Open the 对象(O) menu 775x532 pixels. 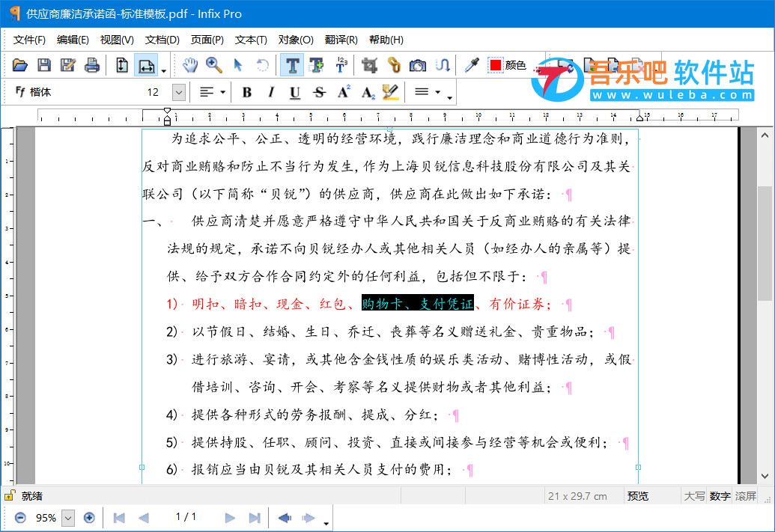point(296,40)
